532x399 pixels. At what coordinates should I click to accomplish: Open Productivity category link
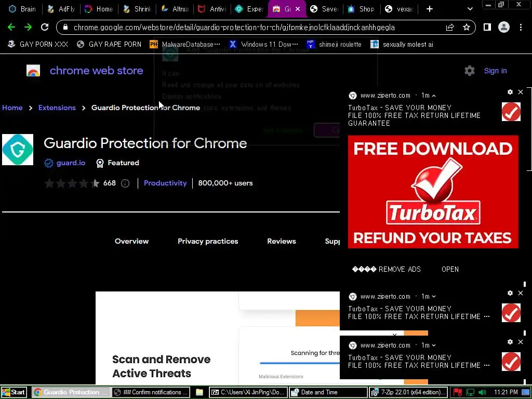tap(165, 183)
